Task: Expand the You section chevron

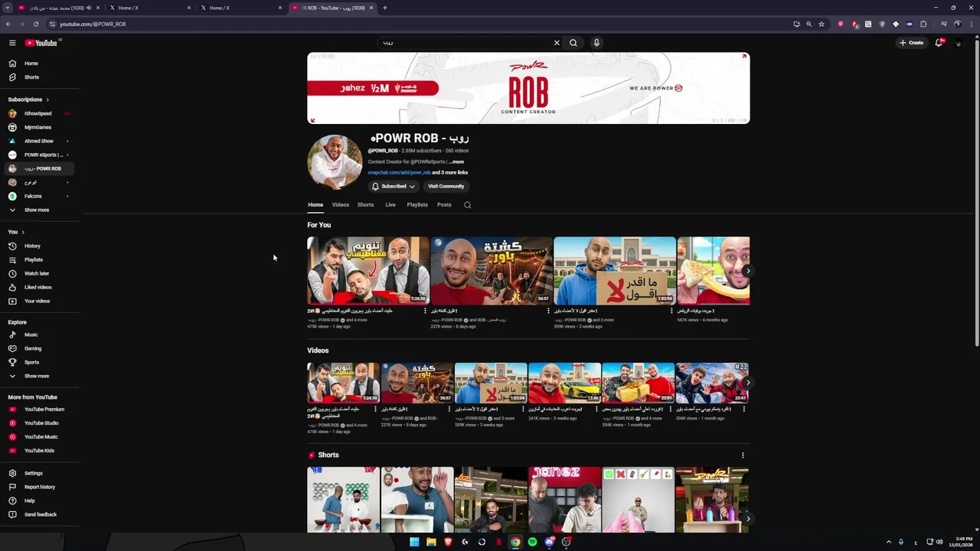Action: point(23,232)
